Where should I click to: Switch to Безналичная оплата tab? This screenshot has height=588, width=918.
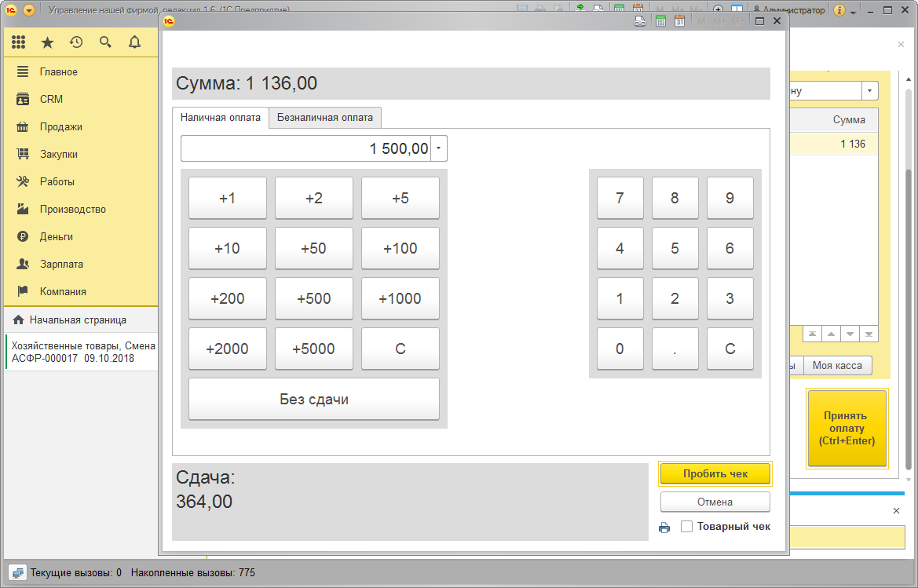tap(325, 118)
